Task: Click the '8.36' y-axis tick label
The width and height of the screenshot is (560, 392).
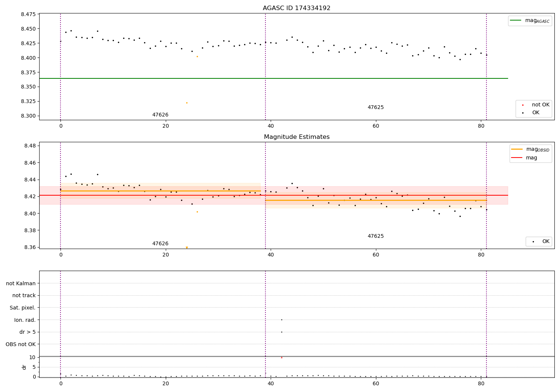Action: tap(30, 248)
